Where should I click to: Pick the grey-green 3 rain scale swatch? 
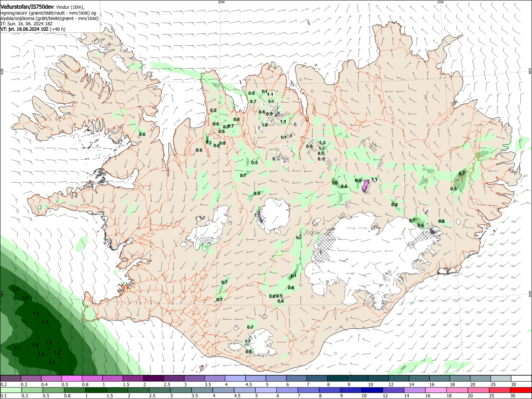click(180, 390)
